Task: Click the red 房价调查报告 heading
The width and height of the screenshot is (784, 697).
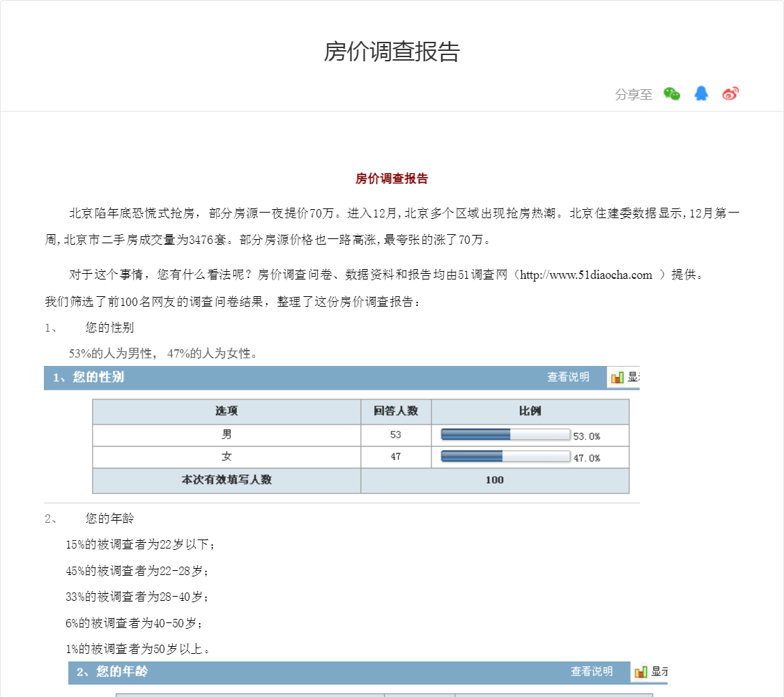Action: (x=392, y=178)
